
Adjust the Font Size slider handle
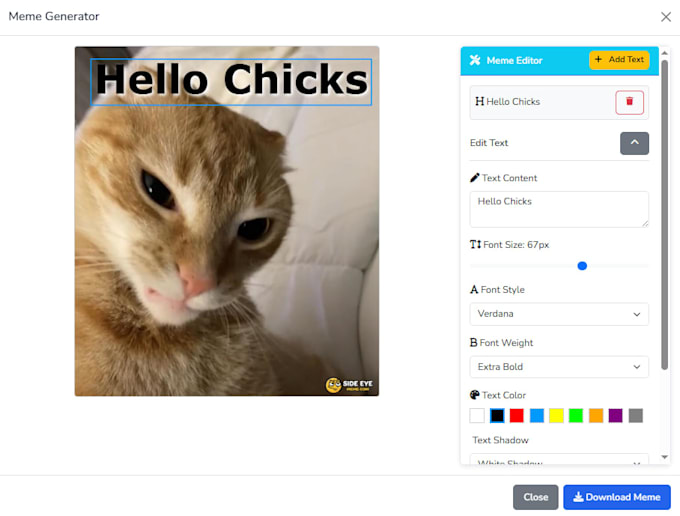point(582,266)
